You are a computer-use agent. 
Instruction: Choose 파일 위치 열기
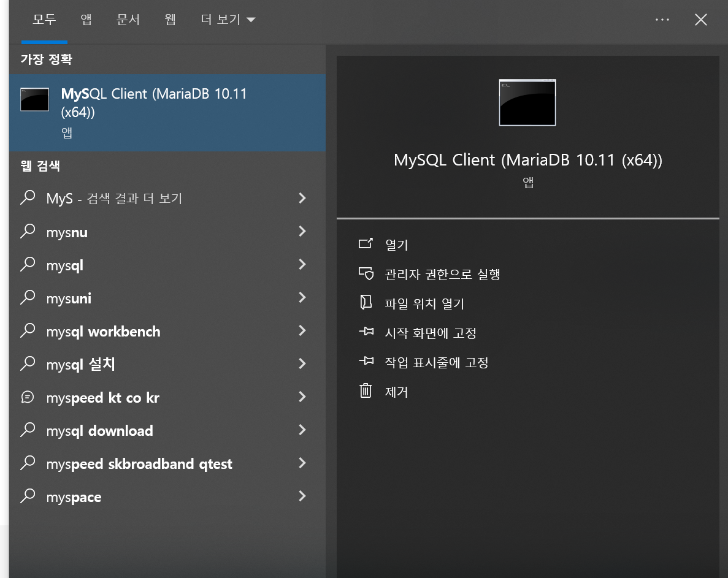(x=424, y=303)
